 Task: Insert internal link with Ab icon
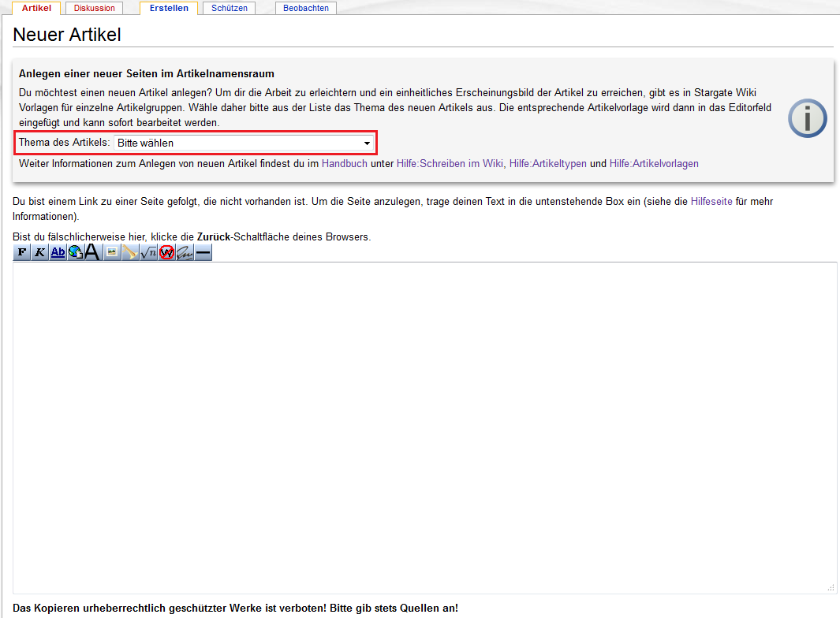(58, 252)
